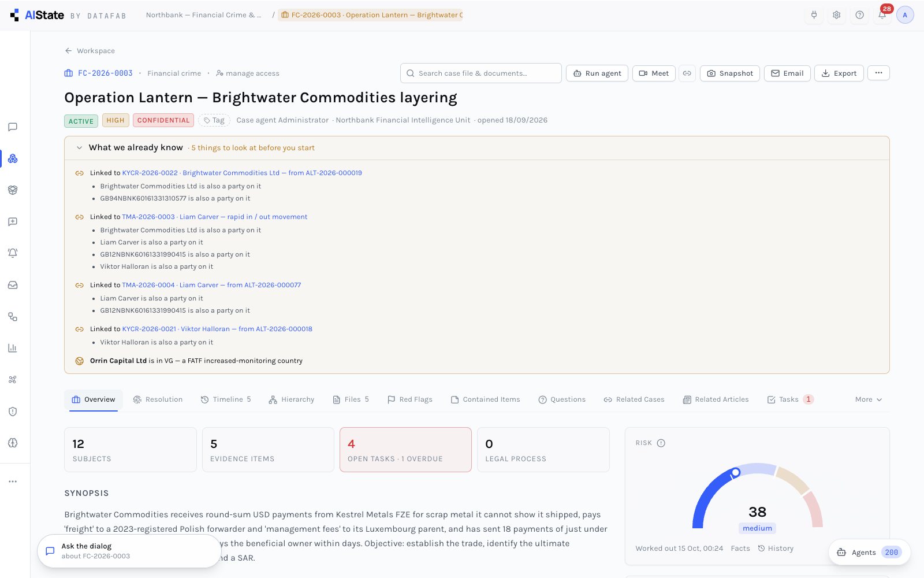Open the inbox tray icon in left sidebar
Image resolution: width=924 pixels, height=578 pixels.
[x=13, y=285]
